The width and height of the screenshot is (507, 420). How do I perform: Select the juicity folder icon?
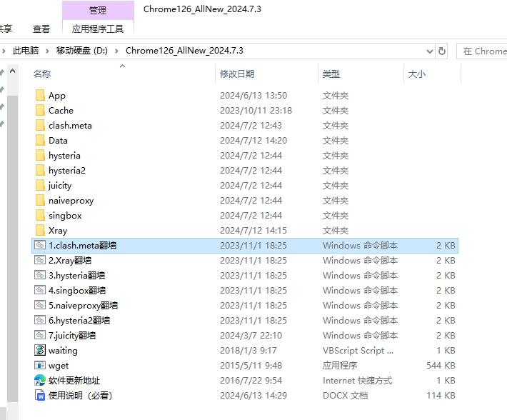40,185
